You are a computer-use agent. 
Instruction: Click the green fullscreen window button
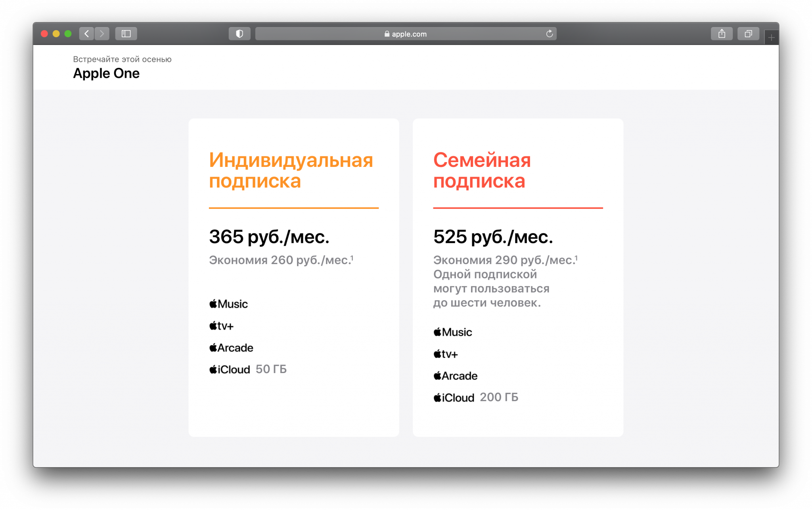click(x=68, y=34)
